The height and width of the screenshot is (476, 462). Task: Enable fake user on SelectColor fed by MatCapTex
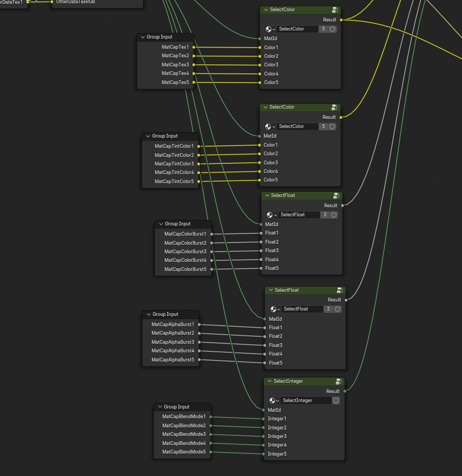pos(332,29)
